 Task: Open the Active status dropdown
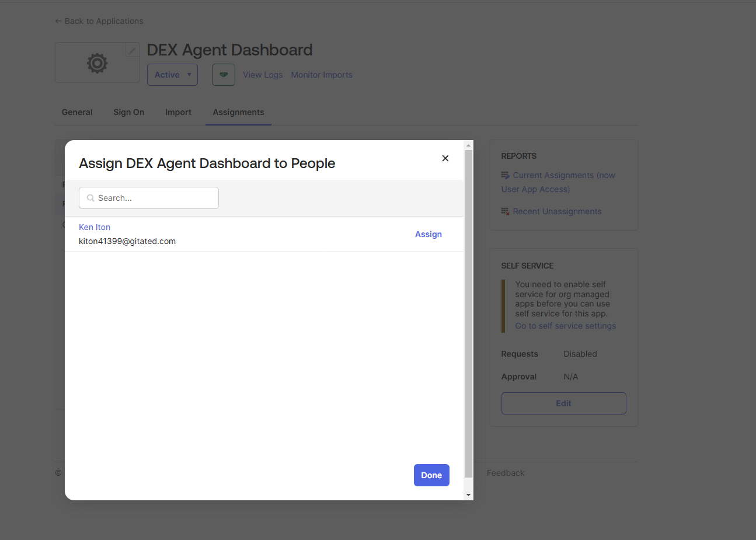(172, 75)
